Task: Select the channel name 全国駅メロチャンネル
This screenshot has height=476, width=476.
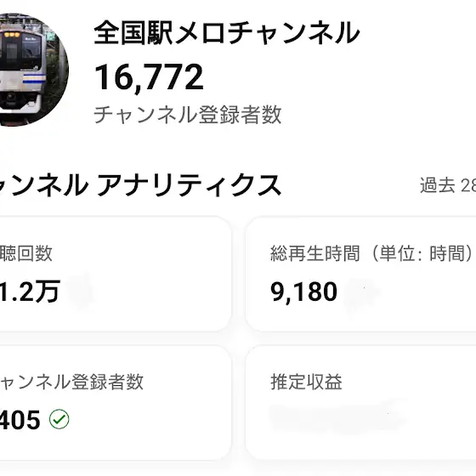Action: point(227,33)
